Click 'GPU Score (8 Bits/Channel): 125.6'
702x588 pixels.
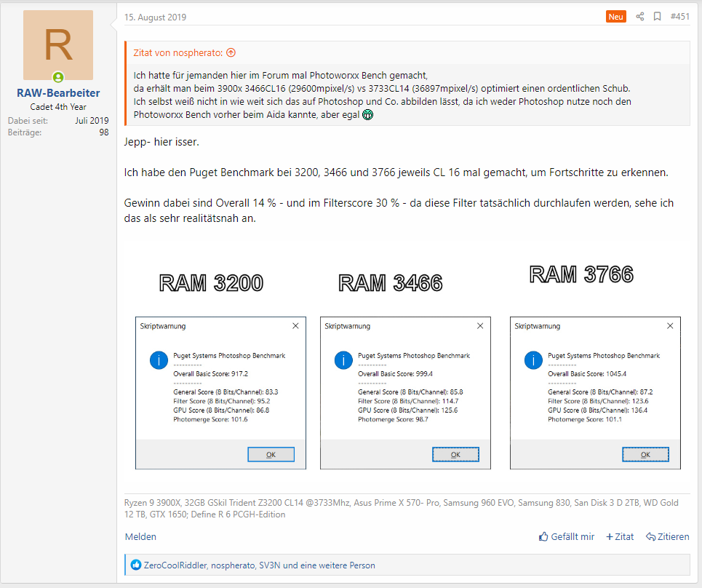(408, 410)
